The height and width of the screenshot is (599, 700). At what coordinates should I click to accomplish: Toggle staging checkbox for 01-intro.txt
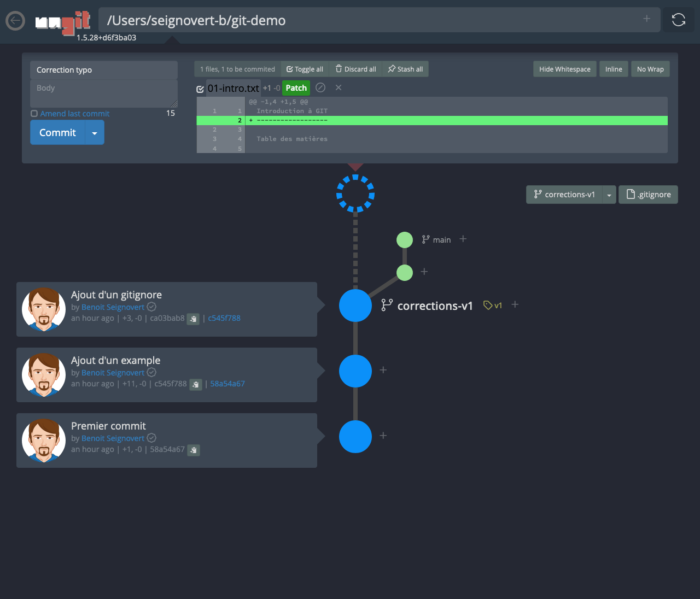click(x=200, y=89)
